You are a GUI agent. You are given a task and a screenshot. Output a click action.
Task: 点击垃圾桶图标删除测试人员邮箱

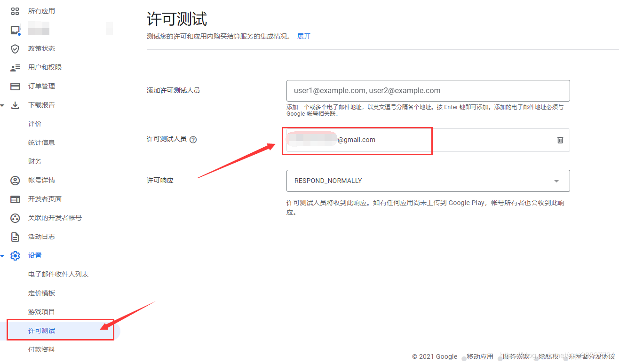pyautogui.click(x=560, y=140)
